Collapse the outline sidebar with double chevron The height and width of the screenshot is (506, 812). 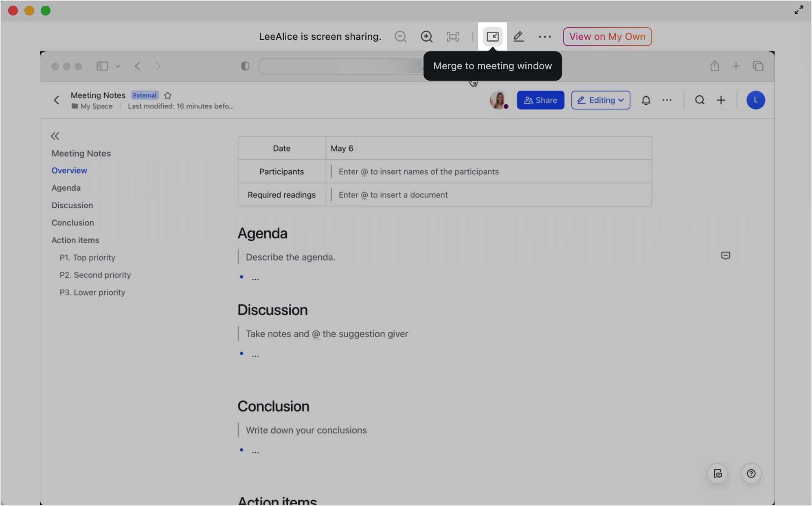pyautogui.click(x=55, y=136)
